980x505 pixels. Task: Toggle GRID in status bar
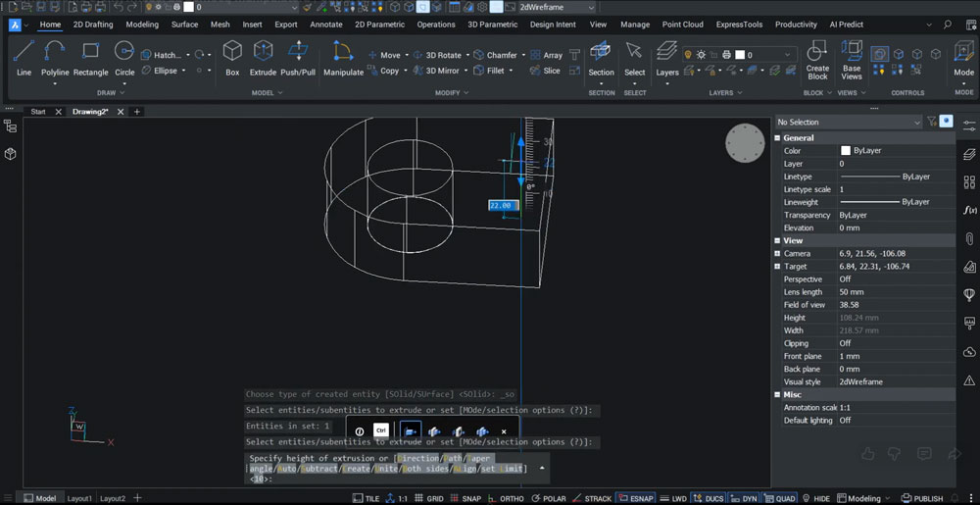tap(429, 499)
